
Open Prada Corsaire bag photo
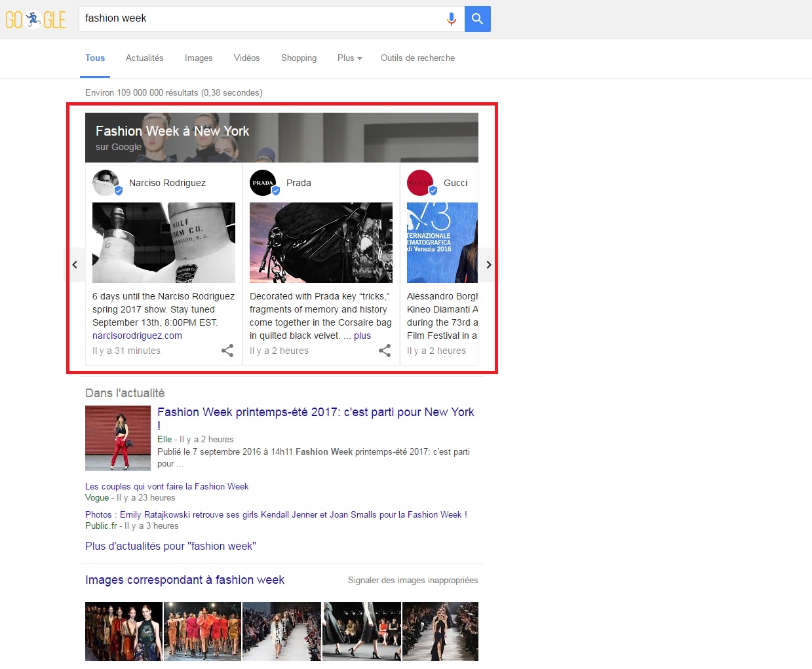click(321, 242)
